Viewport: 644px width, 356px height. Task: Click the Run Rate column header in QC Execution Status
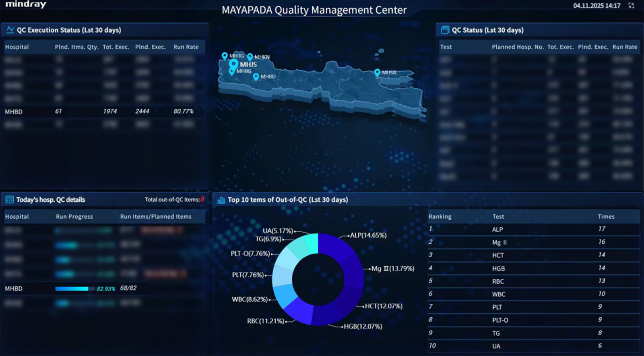tap(186, 47)
